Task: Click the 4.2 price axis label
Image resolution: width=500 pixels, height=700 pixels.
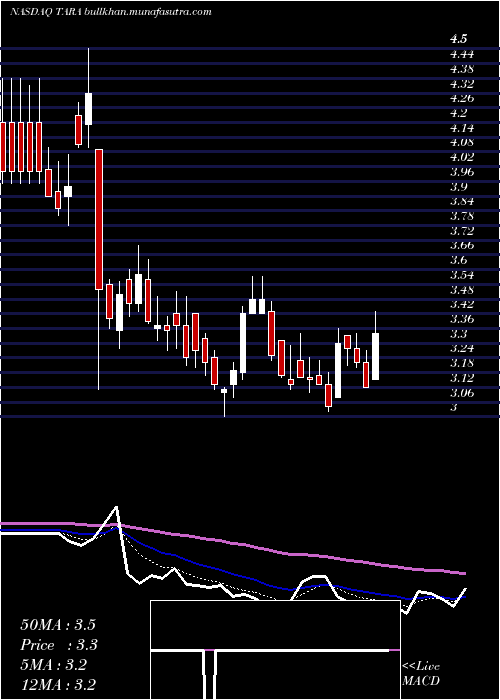Action: pyautogui.click(x=459, y=113)
